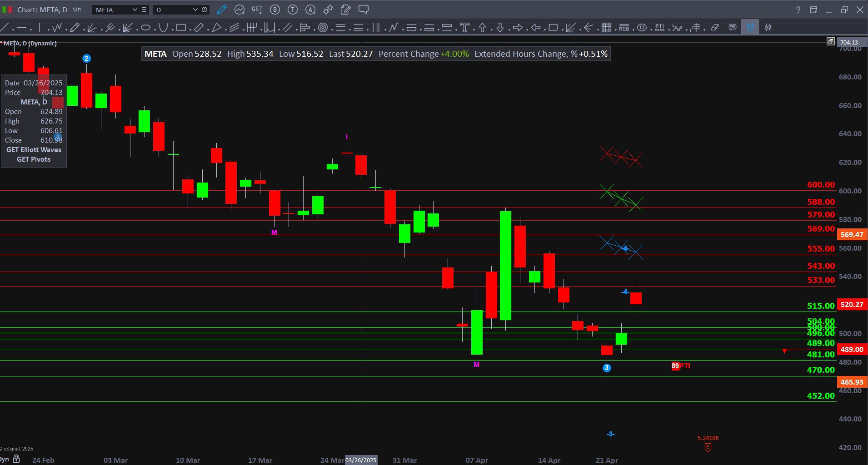The width and height of the screenshot is (868, 465).
Task: Click the 520.27 last price marker
Action: point(852,304)
